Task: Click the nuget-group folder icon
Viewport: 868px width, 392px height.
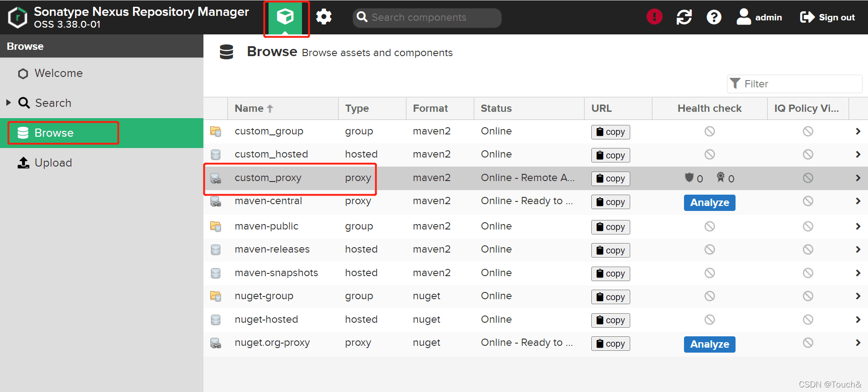Action: pyautogui.click(x=216, y=296)
